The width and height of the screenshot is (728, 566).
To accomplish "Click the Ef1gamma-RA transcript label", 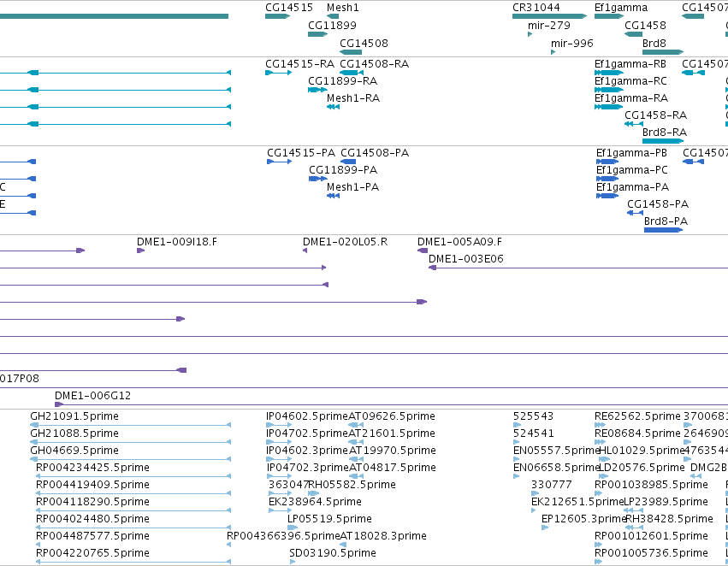I will pos(631,97).
